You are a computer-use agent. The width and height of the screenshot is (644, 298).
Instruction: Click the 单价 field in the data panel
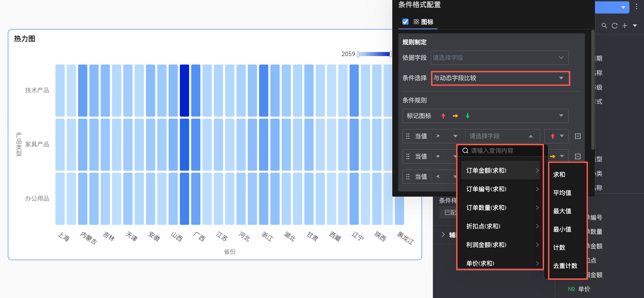[x=584, y=289]
